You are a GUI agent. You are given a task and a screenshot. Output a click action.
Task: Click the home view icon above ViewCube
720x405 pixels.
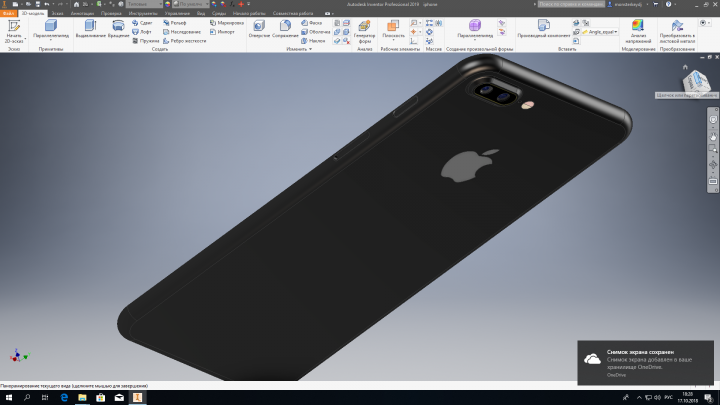click(685, 67)
